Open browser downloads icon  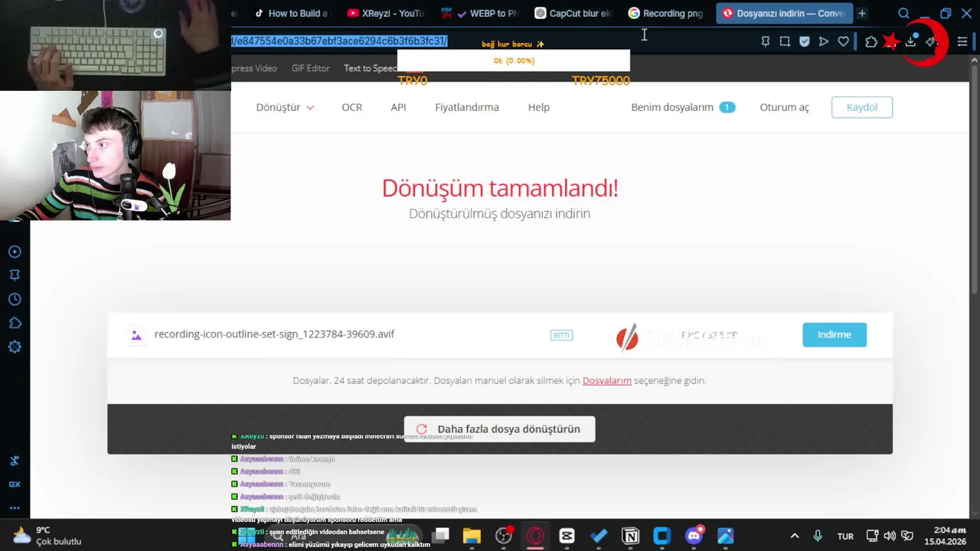click(910, 41)
